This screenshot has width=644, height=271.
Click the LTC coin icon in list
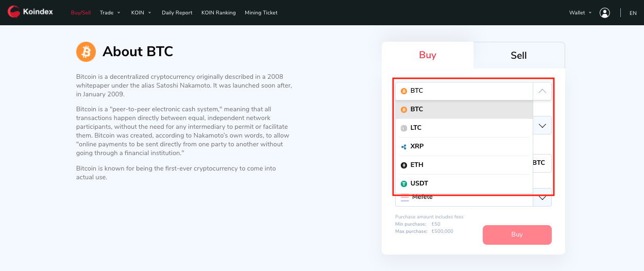[x=404, y=128]
